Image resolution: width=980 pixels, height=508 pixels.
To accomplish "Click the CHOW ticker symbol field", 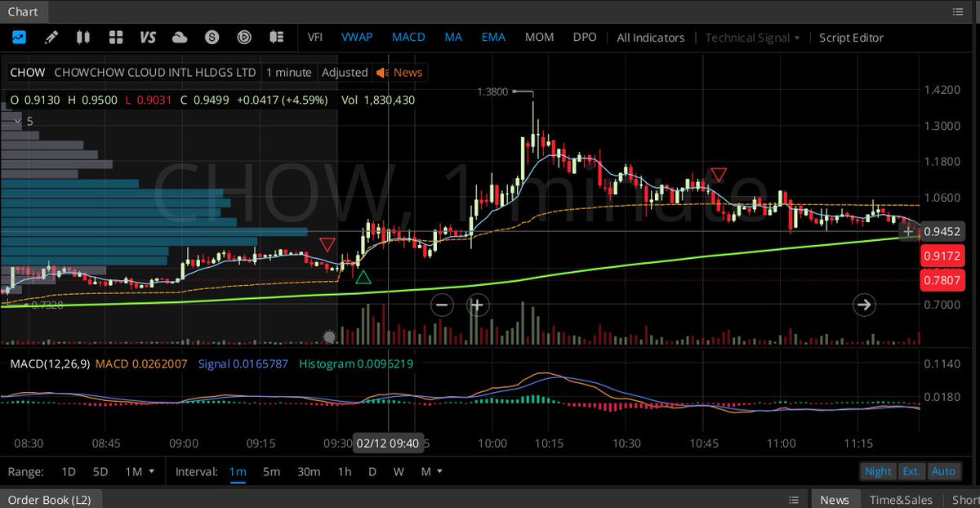I will [x=27, y=72].
